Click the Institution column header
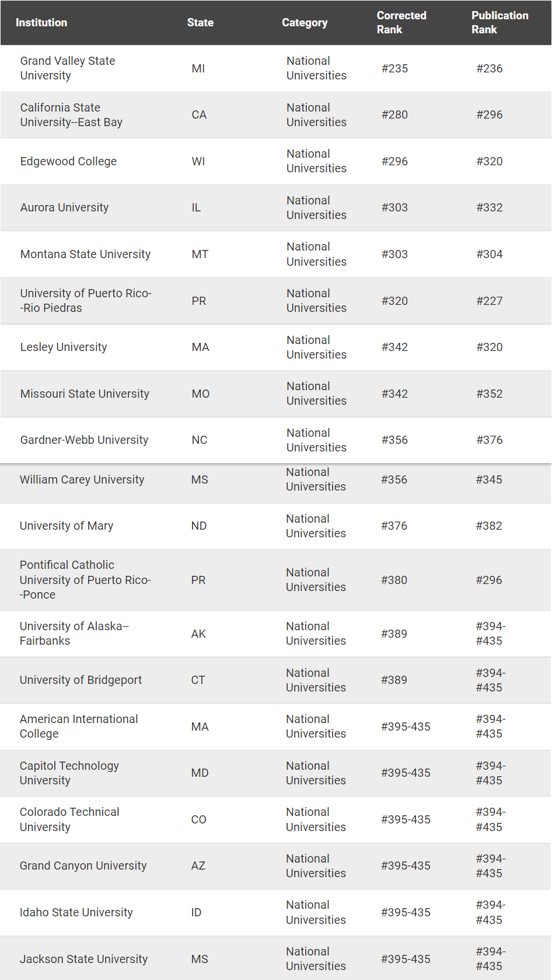 41,23
